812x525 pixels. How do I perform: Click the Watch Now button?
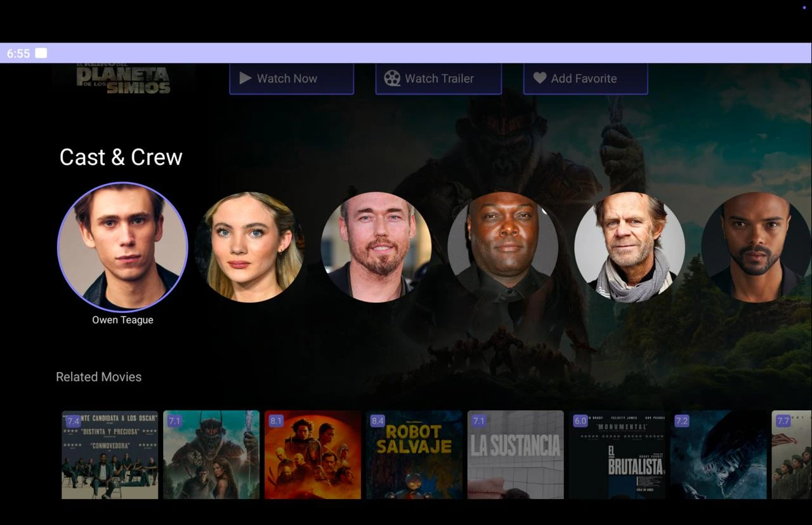291,79
